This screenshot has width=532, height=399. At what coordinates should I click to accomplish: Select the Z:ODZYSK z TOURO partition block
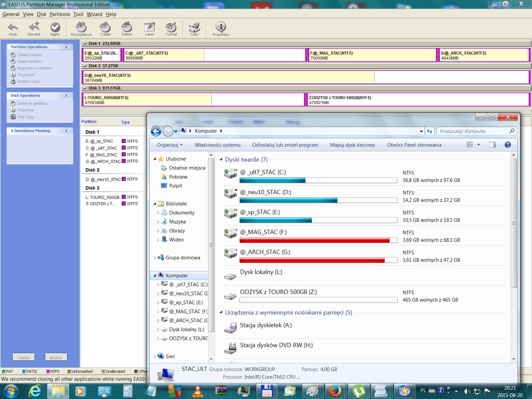418,99
